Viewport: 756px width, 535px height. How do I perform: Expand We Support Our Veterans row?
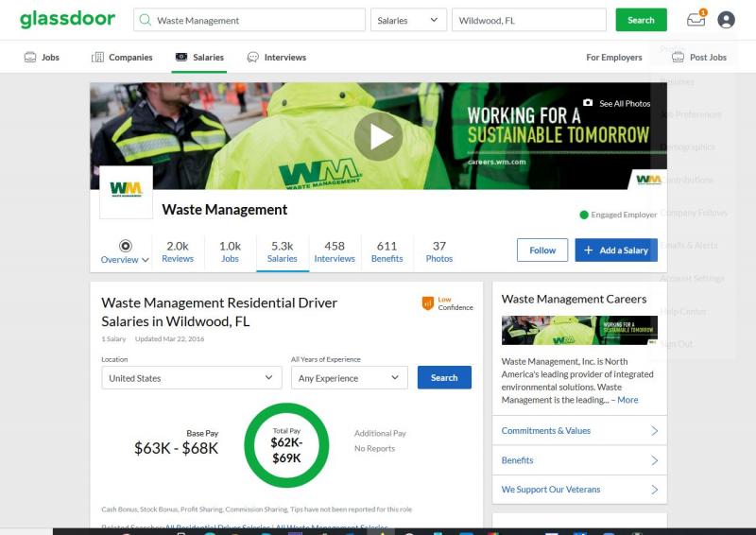[579, 490]
